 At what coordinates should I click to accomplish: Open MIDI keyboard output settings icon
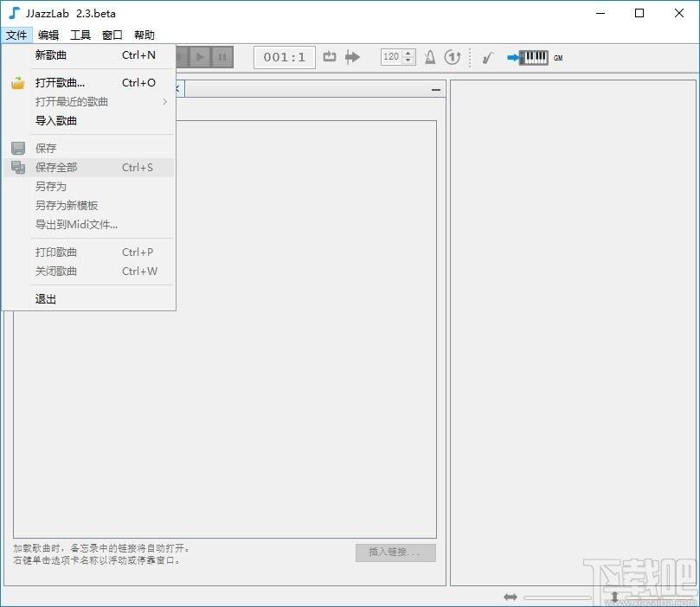tap(528, 57)
